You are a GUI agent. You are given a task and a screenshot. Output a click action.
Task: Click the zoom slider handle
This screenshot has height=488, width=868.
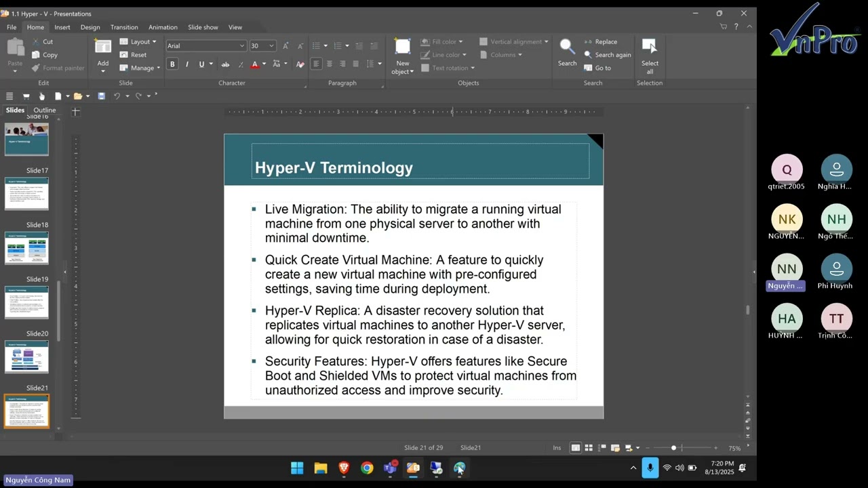[x=673, y=448]
